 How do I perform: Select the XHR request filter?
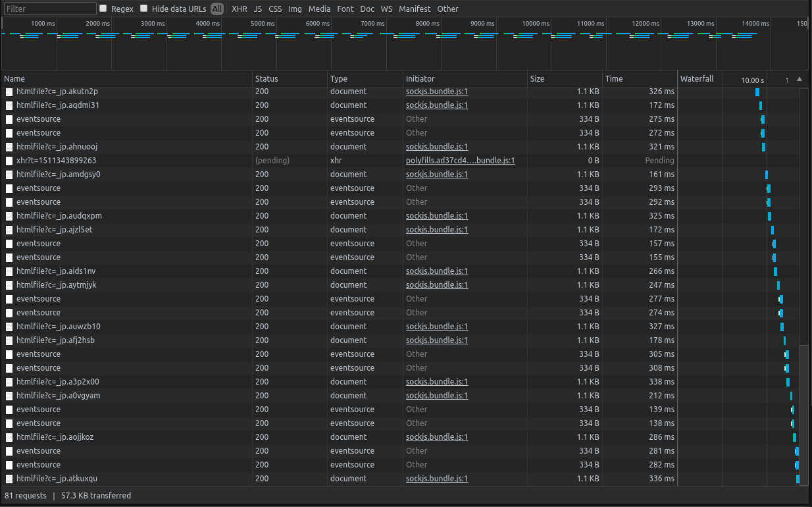[239, 9]
